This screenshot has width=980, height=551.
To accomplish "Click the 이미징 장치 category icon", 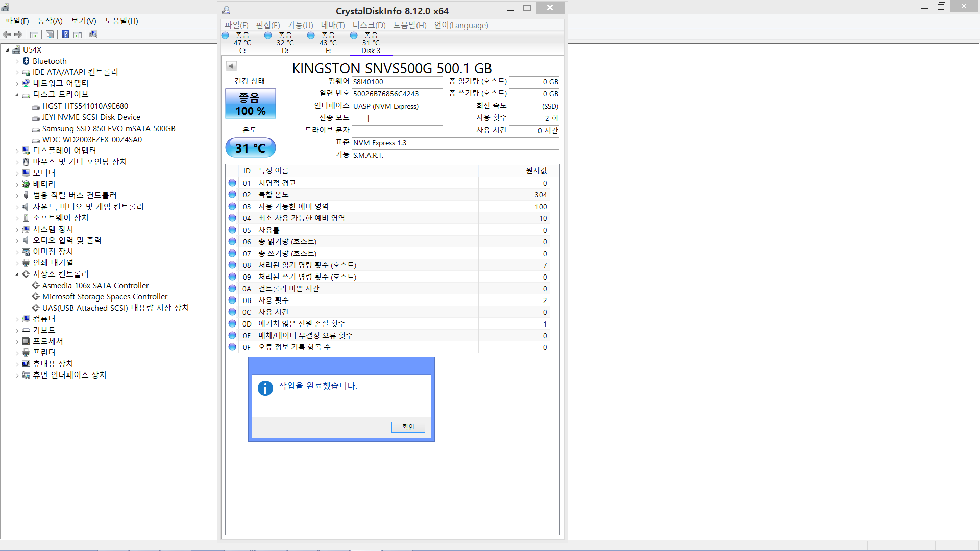I will tap(26, 252).
